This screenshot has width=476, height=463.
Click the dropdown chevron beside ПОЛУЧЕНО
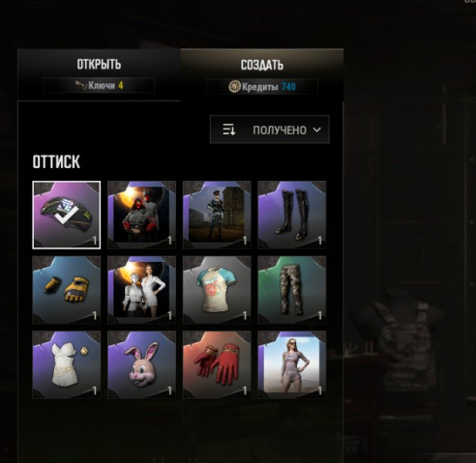pos(317,130)
